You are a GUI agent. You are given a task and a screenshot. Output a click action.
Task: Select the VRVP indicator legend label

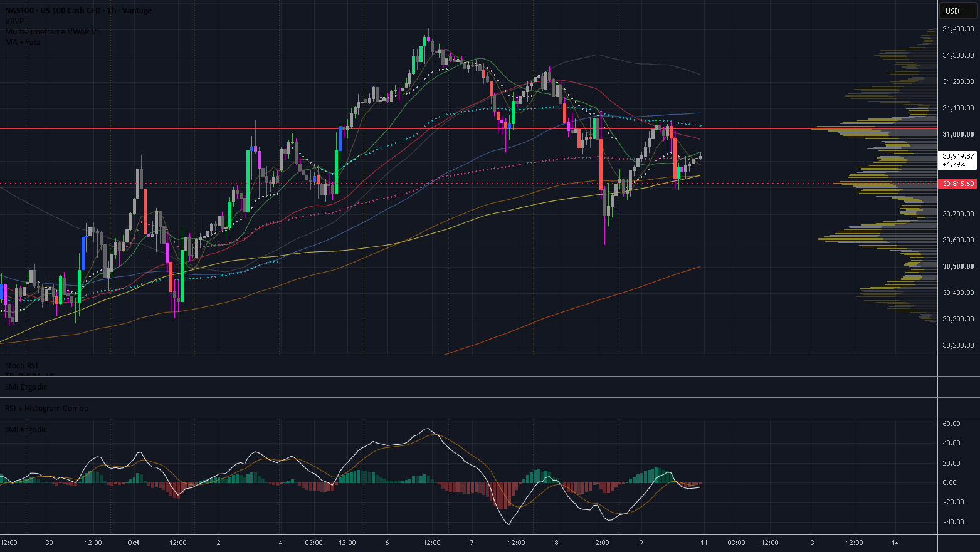coord(14,21)
